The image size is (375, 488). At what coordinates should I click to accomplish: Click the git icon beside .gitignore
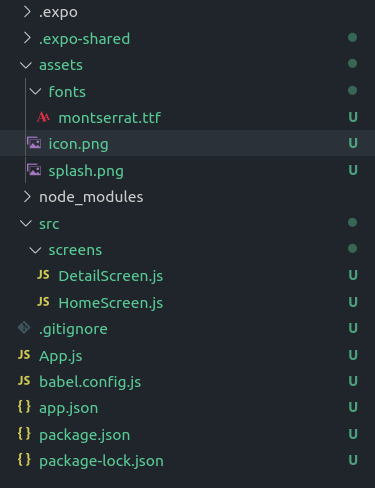[x=24, y=328]
